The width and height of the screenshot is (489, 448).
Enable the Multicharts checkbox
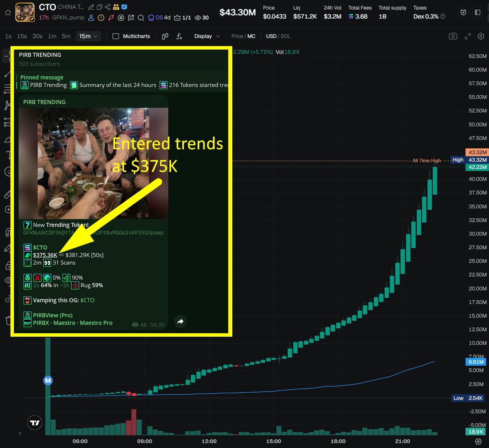116,36
